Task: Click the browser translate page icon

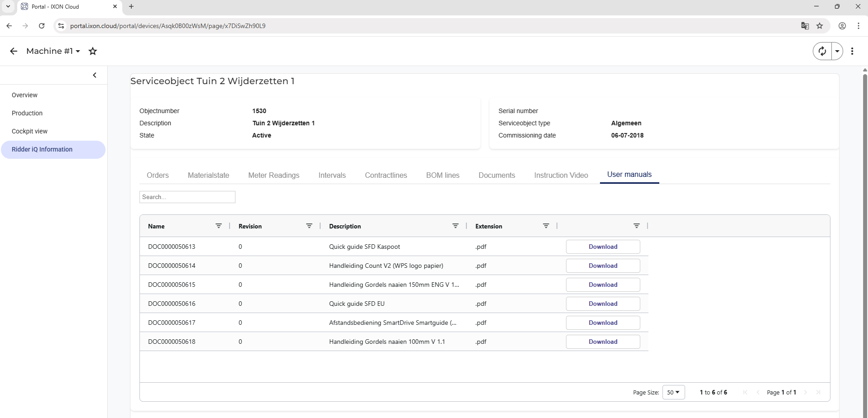Action: point(805,26)
